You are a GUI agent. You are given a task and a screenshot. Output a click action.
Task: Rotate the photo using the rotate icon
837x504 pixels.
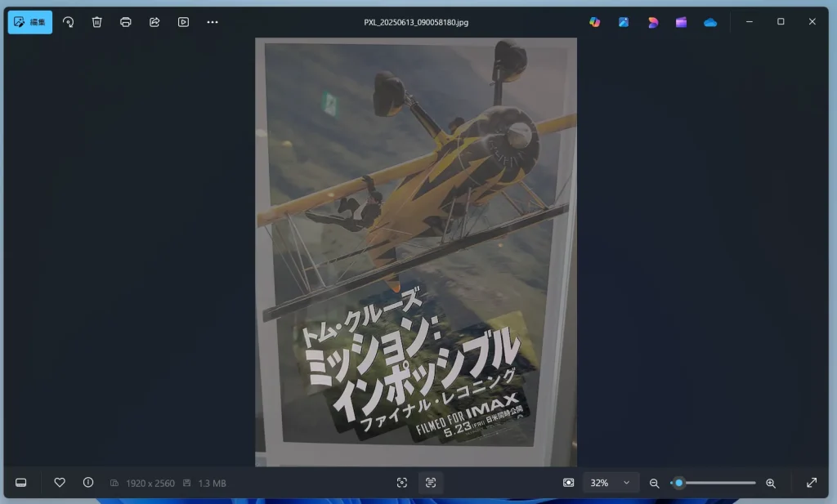69,22
